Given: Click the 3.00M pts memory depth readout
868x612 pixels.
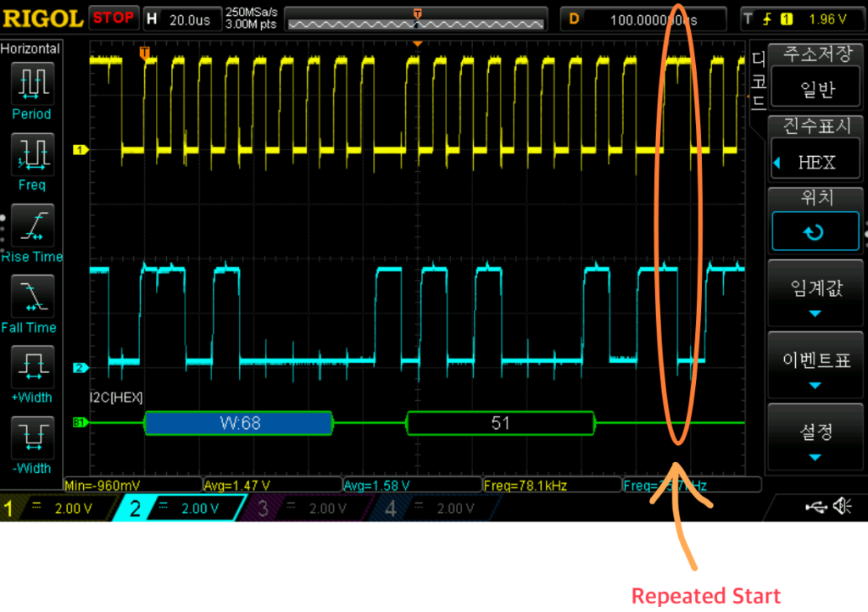Looking at the screenshot, I should tap(251, 25).
